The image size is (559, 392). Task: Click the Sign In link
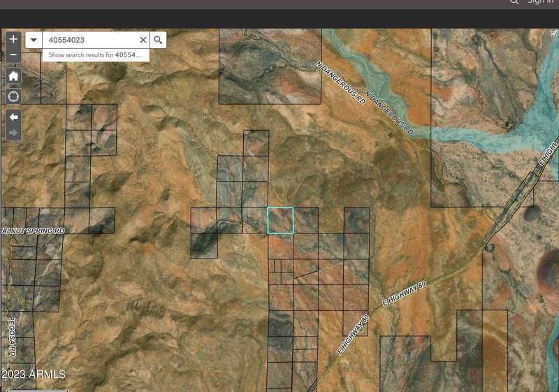coord(540,2)
